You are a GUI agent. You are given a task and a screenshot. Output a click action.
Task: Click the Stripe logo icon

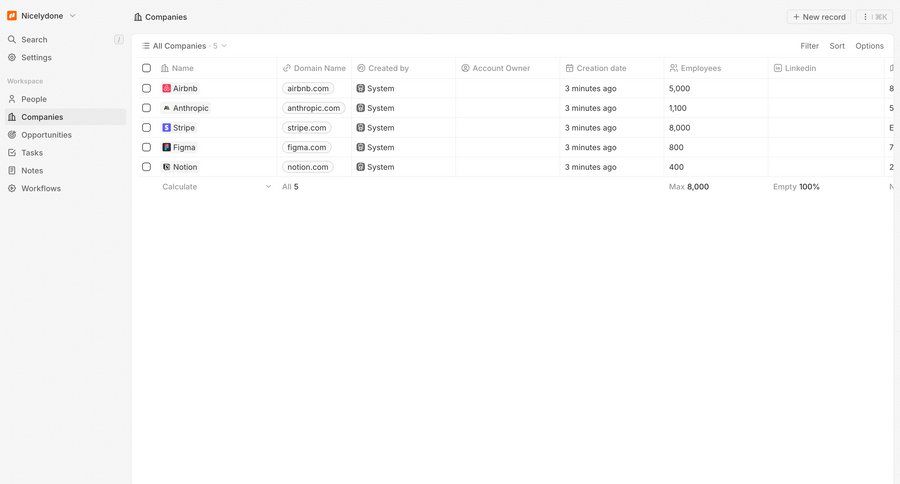166,127
